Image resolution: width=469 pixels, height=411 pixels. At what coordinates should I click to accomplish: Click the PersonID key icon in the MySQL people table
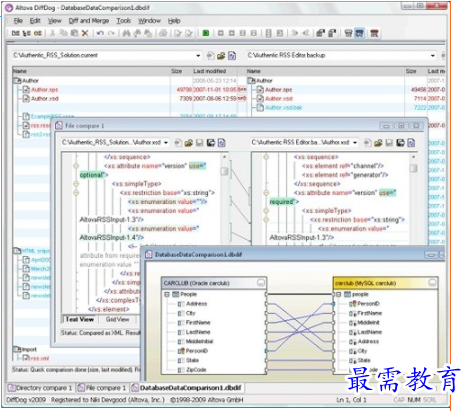click(x=353, y=304)
